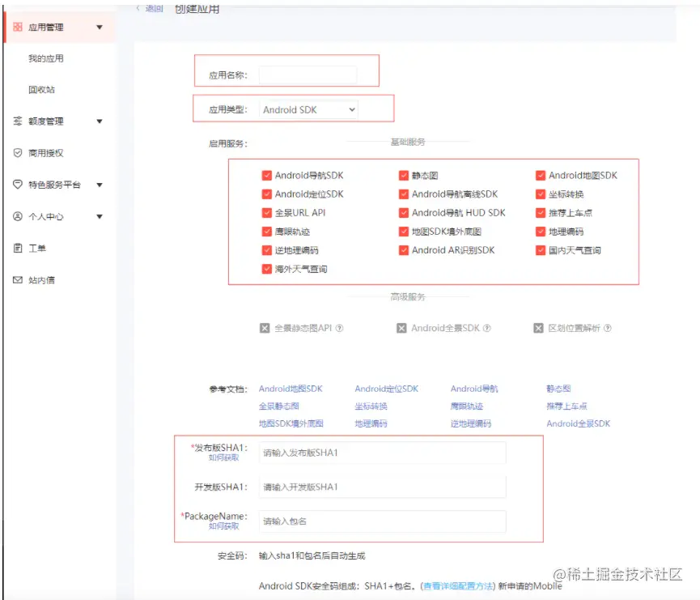Expand the 个人中心 menu arrow
Screen dimensions: 700x600
click(x=100, y=217)
